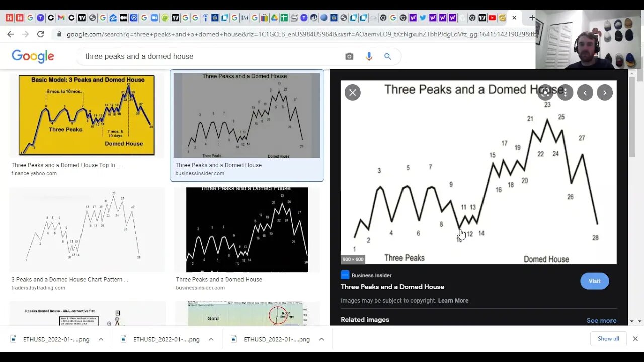The image size is (644, 362).
Task: Close the current active browser tab
Action: coord(514,18)
